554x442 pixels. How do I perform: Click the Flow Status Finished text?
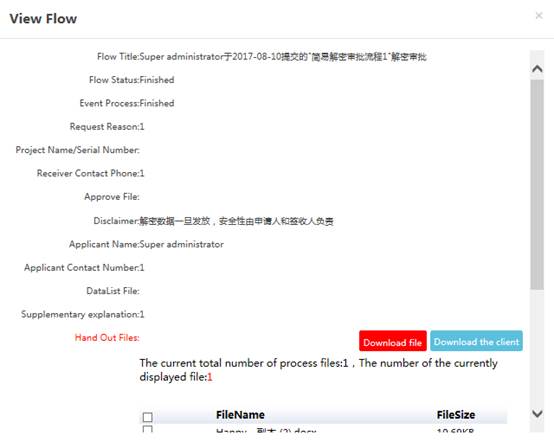click(131, 80)
